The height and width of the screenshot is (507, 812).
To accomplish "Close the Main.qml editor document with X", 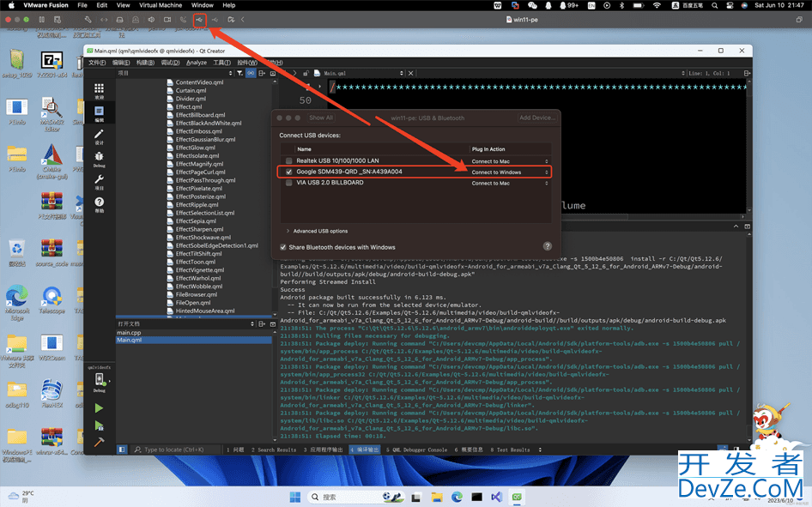I will [x=410, y=73].
